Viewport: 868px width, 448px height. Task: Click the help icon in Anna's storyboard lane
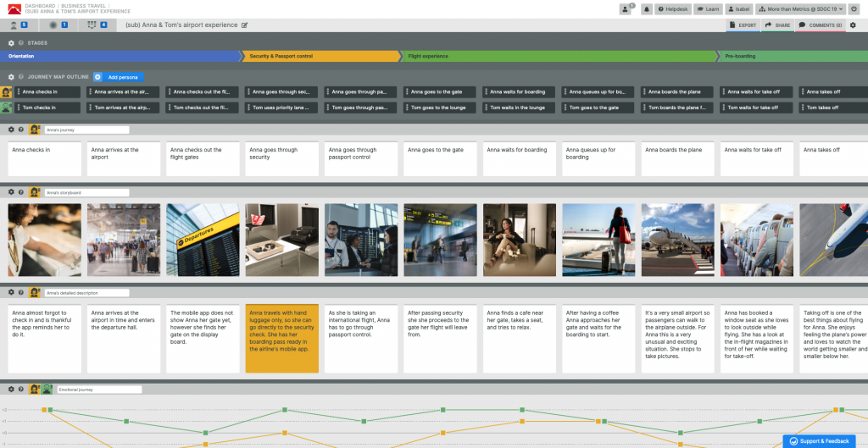coord(21,192)
